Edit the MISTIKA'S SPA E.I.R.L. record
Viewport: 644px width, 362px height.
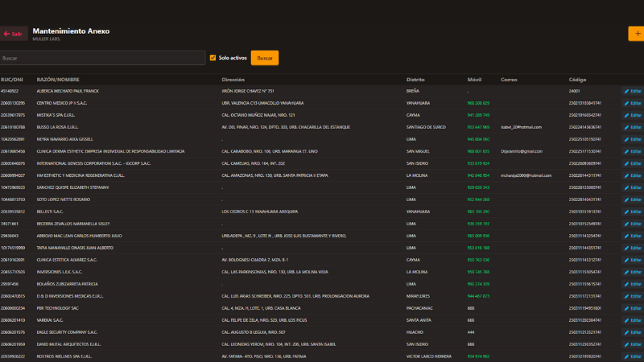coord(633,115)
